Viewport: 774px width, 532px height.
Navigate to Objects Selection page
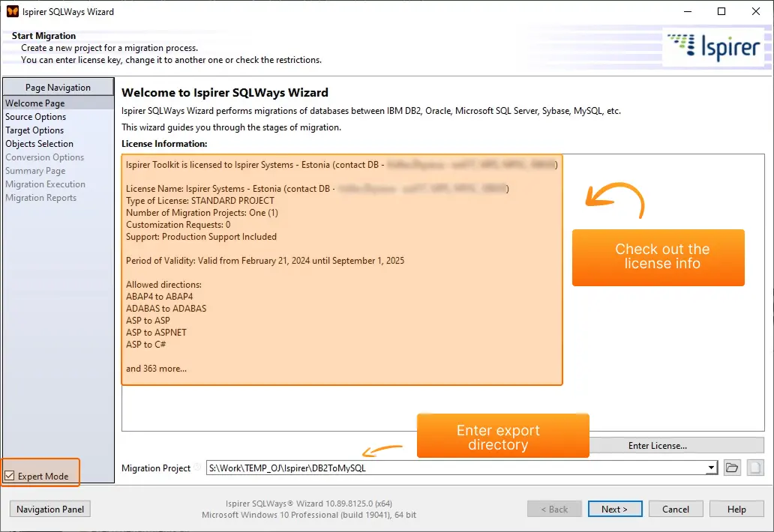(x=40, y=143)
